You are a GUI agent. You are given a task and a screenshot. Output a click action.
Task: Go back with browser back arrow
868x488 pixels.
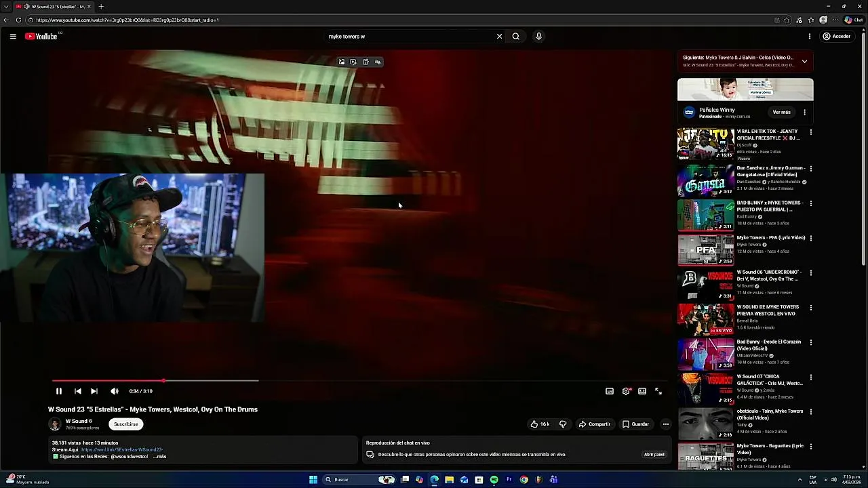[7, 20]
